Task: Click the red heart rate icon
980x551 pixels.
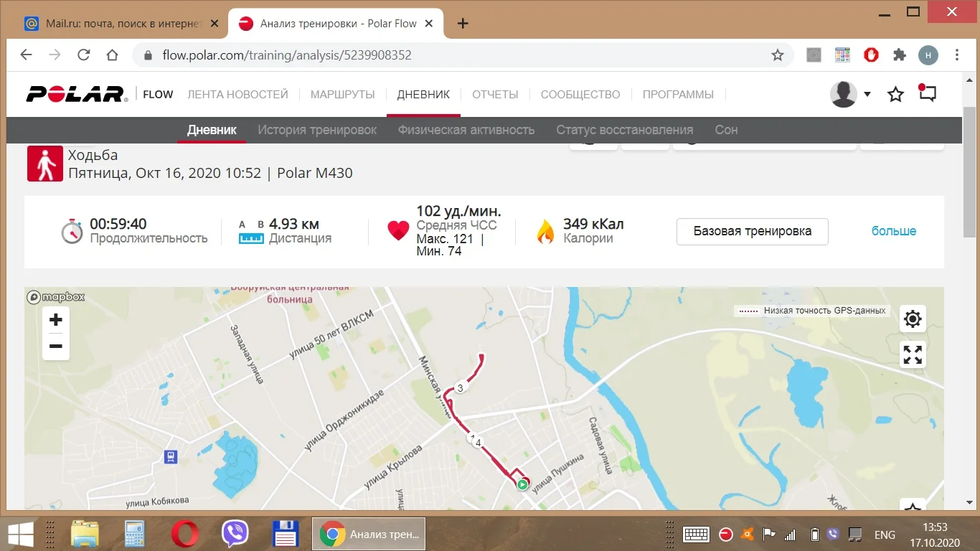Action: pyautogui.click(x=398, y=230)
